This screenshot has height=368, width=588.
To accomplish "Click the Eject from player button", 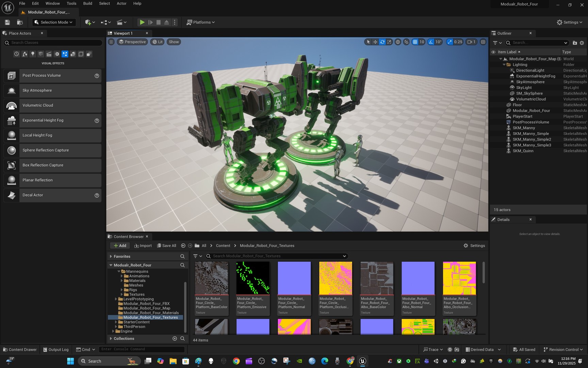I will click(166, 22).
